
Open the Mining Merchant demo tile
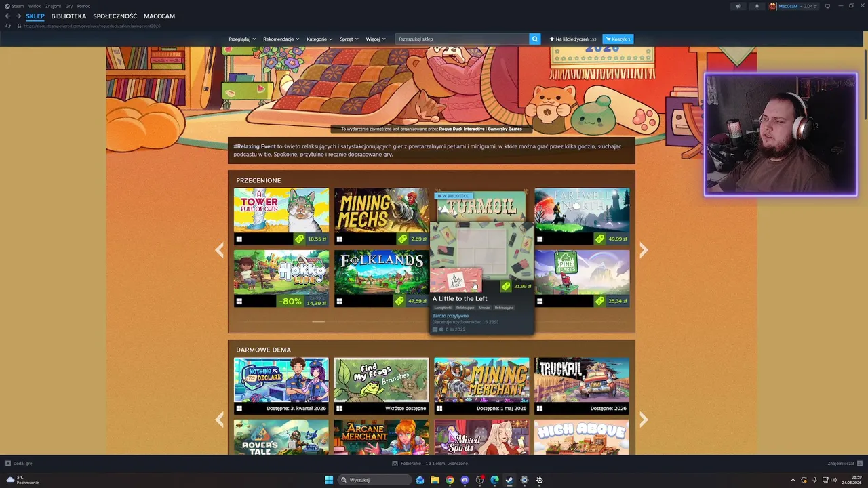coord(481,386)
